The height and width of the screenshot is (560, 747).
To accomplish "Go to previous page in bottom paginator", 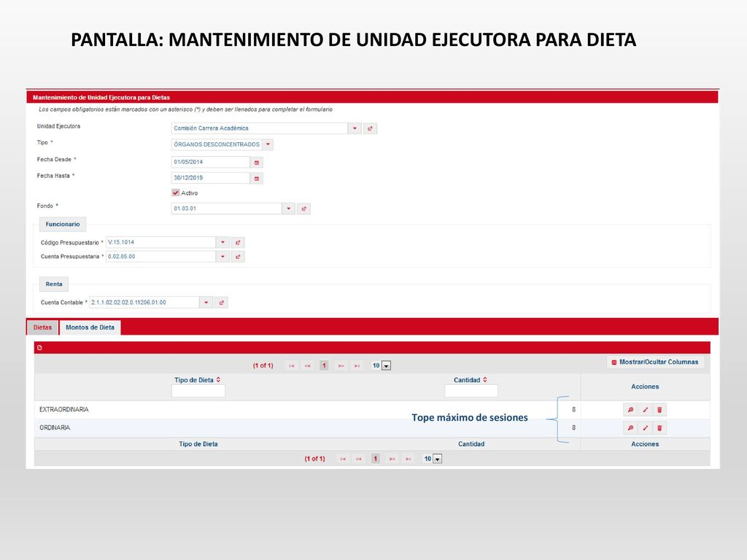I will [359, 459].
